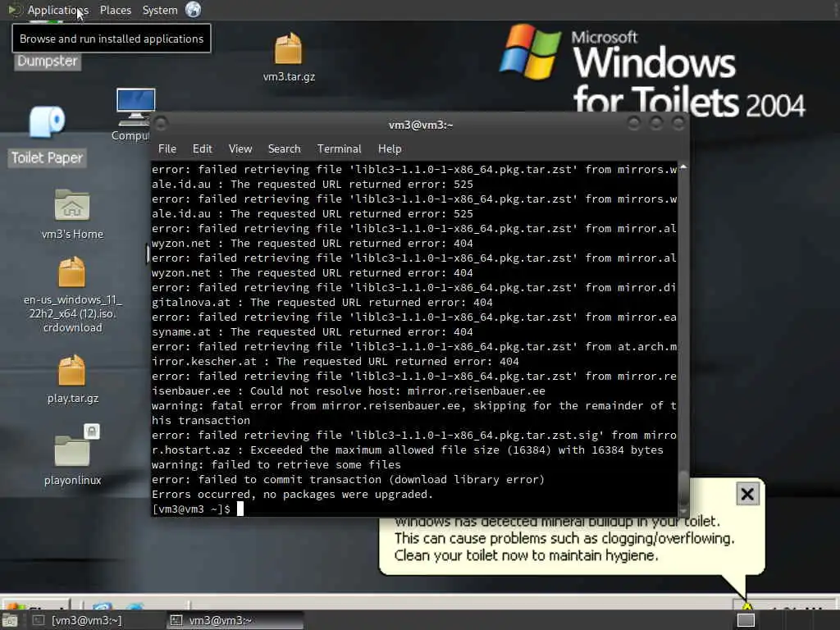Switch to active vm3@vm3:~ taskbar button
This screenshot has height=630, width=840.
pos(234,620)
